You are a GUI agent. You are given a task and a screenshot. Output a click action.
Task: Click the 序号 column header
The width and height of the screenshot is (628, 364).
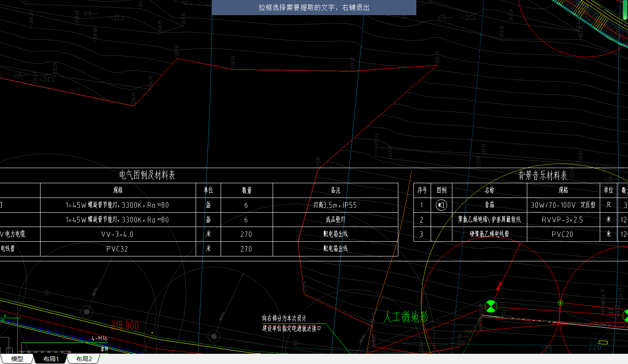(422, 190)
